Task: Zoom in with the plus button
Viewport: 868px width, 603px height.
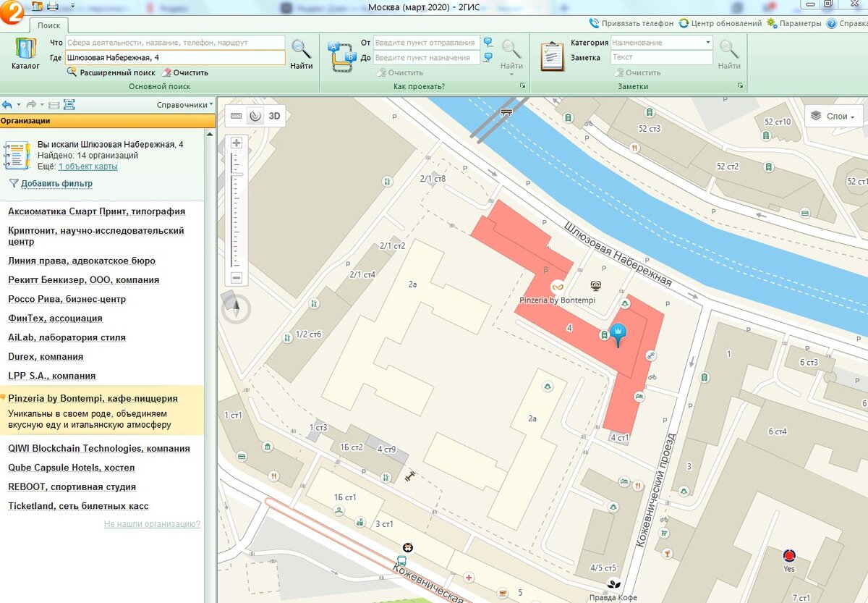Action: tap(237, 143)
